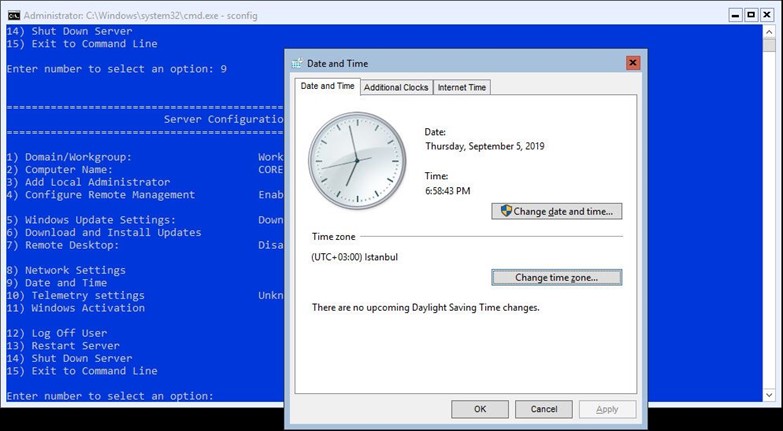
Task: Click the Time zone section label
Action: [334, 237]
